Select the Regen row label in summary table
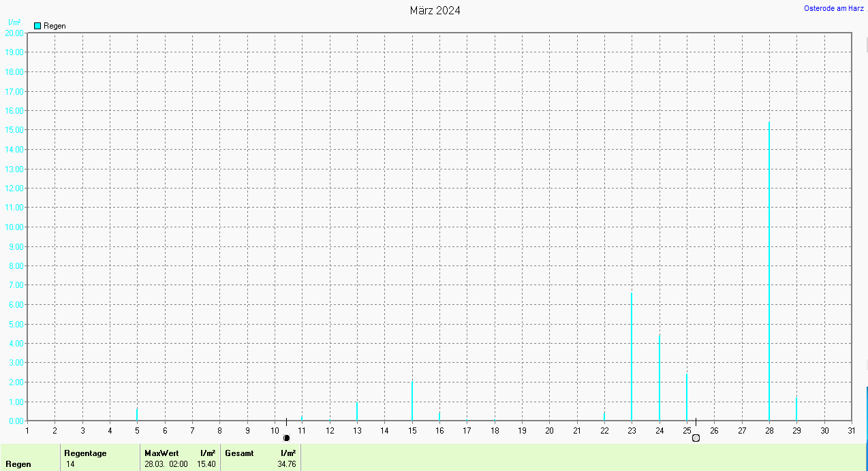The height and width of the screenshot is (471, 868). click(18, 464)
